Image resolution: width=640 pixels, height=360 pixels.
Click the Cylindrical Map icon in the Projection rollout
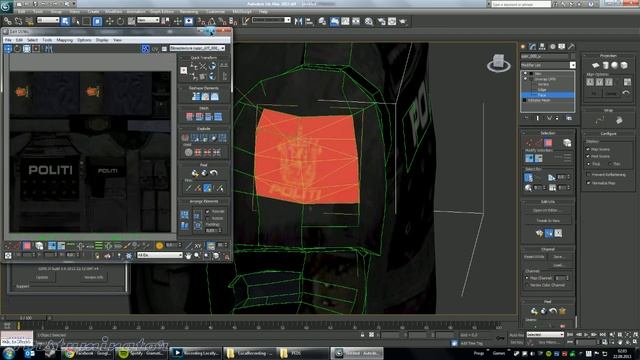tap(605, 65)
